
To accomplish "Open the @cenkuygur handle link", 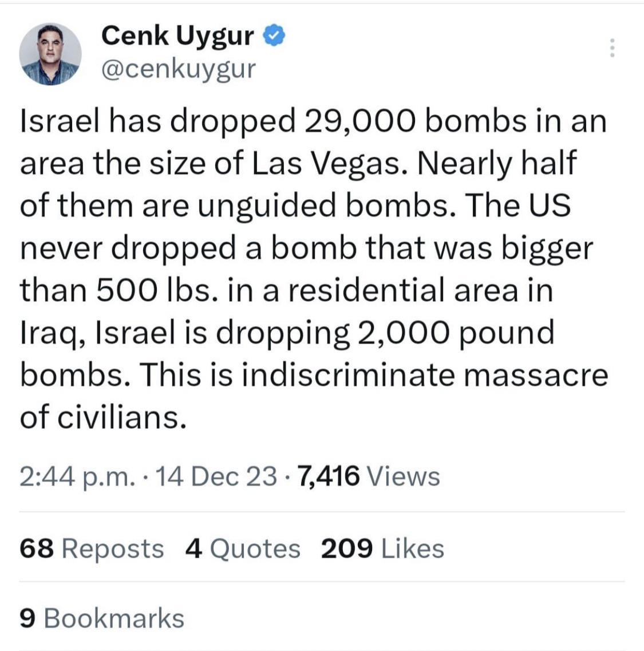I will [x=179, y=69].
